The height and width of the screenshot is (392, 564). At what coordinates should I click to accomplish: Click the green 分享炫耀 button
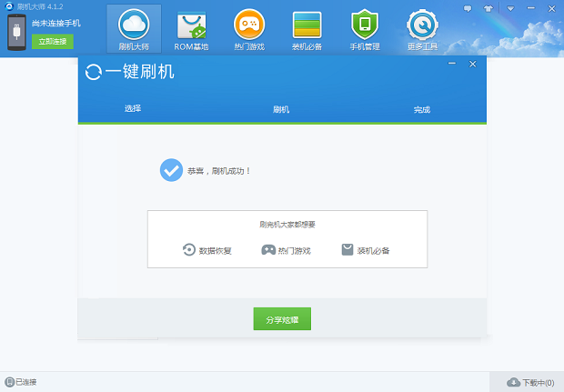[x=282, y=319]
